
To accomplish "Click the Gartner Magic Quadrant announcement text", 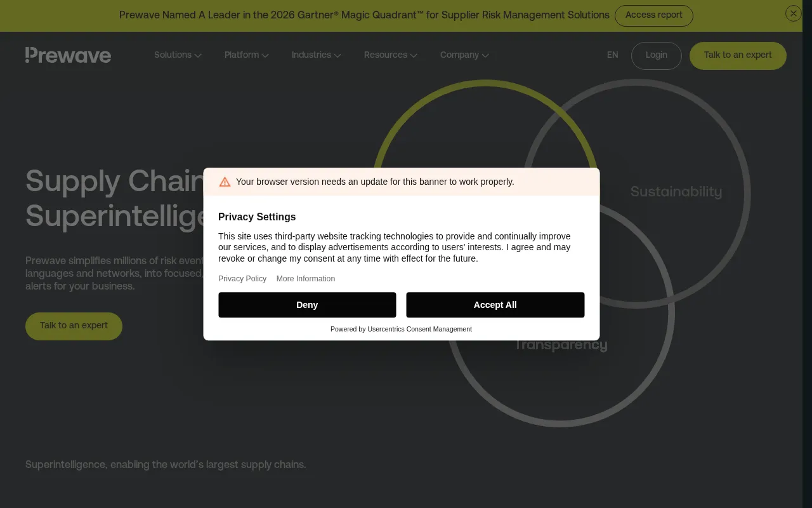I will point(364,15).
